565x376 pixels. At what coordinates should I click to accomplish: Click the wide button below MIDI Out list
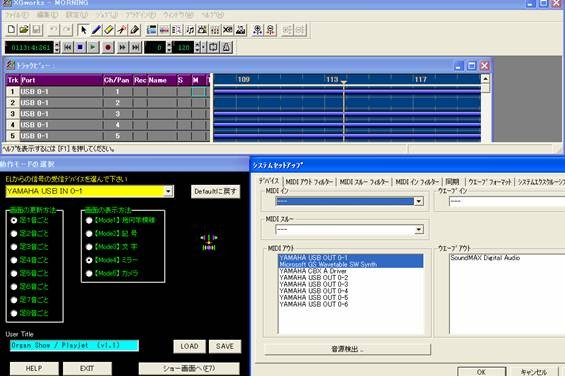347,349
